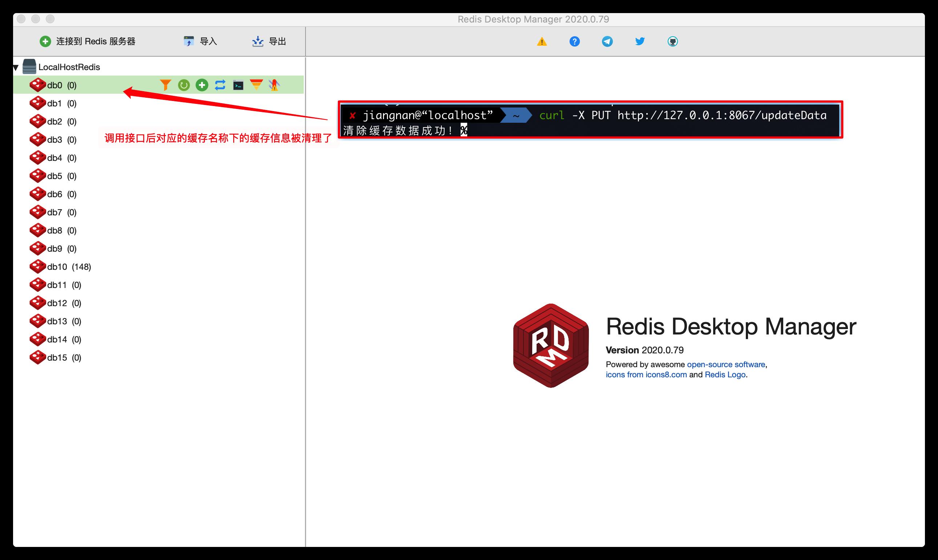The width and height of the screenshot is (938, 560).
Task: Open the Redis Logo link
Action: [x=725, y=374]
